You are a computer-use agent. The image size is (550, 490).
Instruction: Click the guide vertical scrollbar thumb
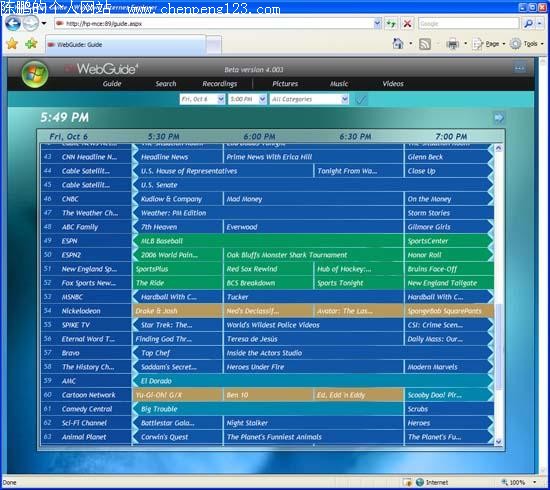pos(498,347)
